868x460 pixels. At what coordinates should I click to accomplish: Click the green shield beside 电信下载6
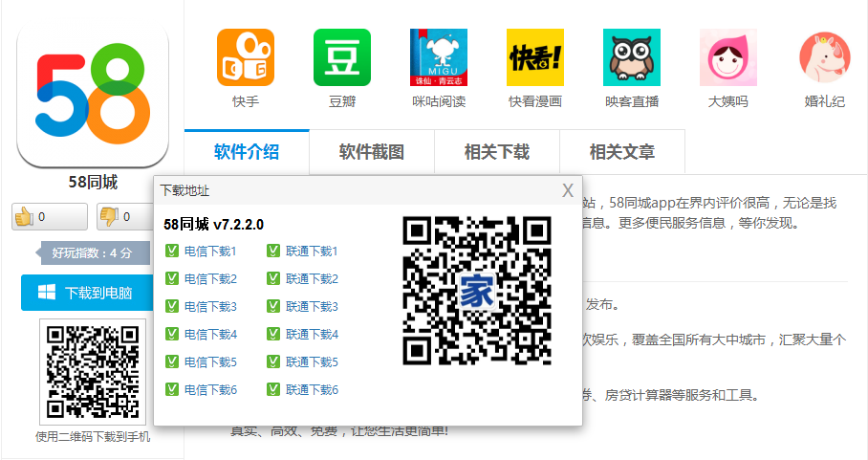click(x=172, y=389)
